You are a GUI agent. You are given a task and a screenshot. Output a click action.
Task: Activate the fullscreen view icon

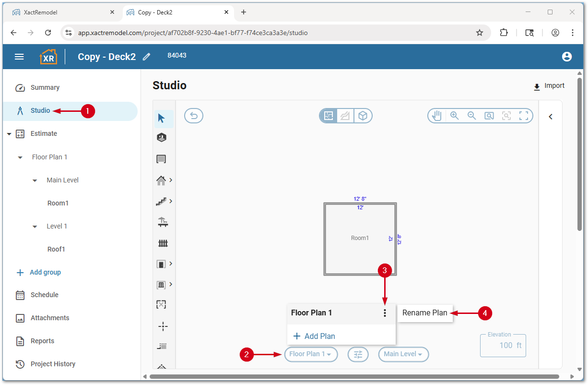pyautogui.click(x=524, y=116)
